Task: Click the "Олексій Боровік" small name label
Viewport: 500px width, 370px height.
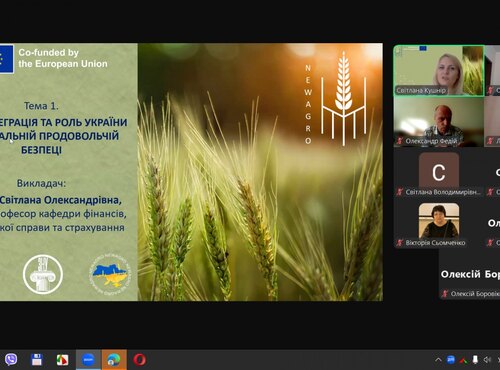Action: click(x=475, y=294)
